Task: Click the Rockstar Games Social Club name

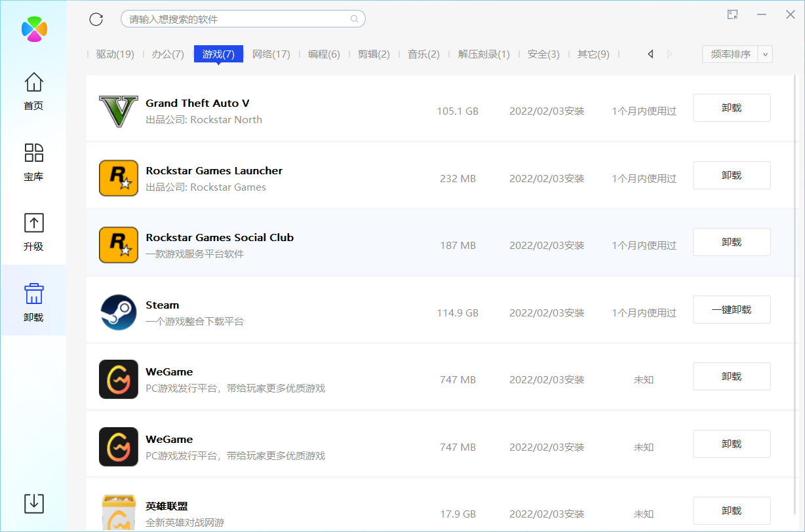Action: coord(220,237)
